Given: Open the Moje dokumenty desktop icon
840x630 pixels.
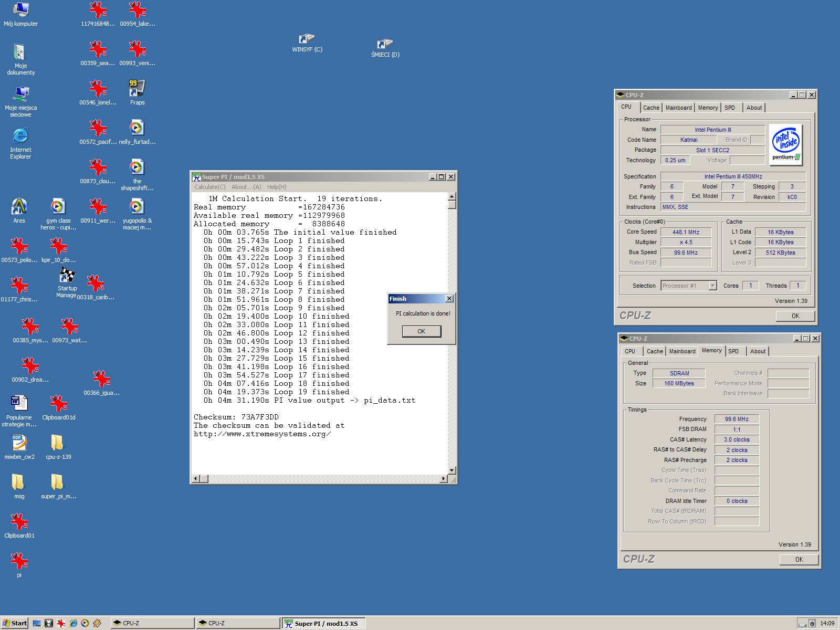Looking at the screenshot, I should coord(20,59).
